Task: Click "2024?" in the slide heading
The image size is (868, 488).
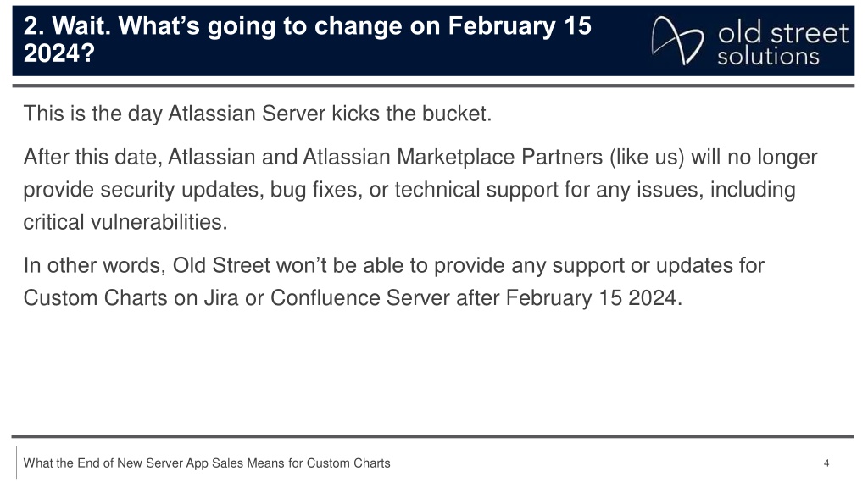Action: [x=59, y=53]
